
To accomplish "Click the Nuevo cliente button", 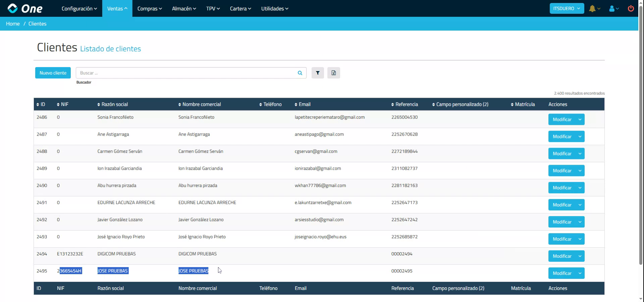I will click(x=53, y=73).
